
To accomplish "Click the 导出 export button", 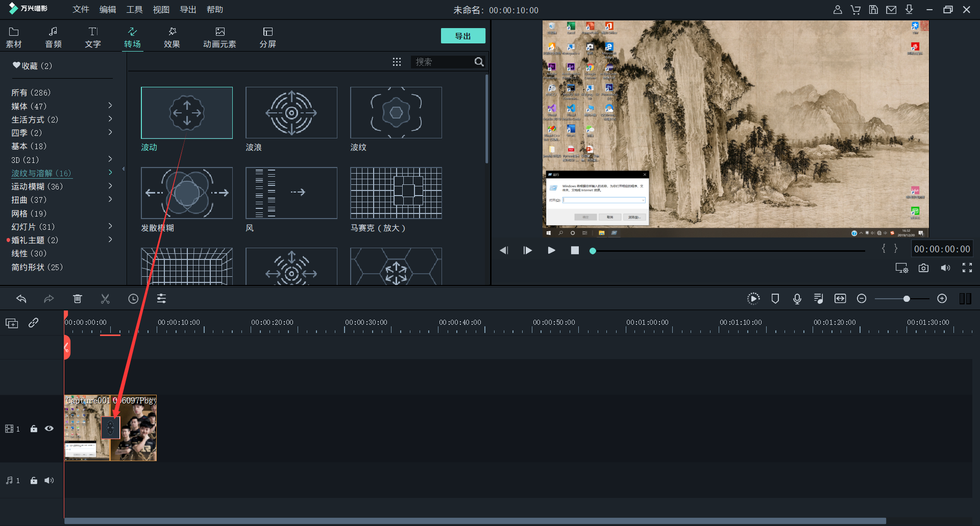I will [462, 36].
